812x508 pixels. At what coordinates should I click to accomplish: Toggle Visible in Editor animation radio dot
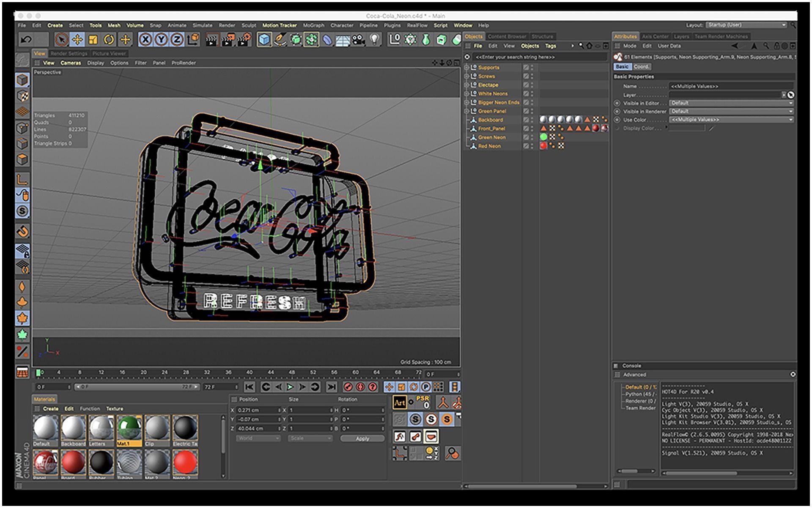pos(617,103)
